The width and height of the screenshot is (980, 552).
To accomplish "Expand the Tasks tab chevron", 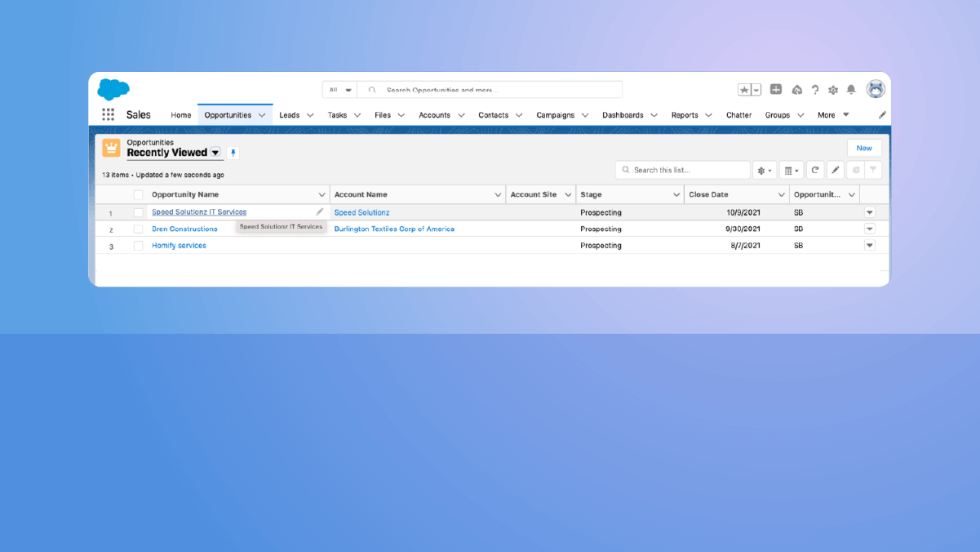I will (357, 115).
